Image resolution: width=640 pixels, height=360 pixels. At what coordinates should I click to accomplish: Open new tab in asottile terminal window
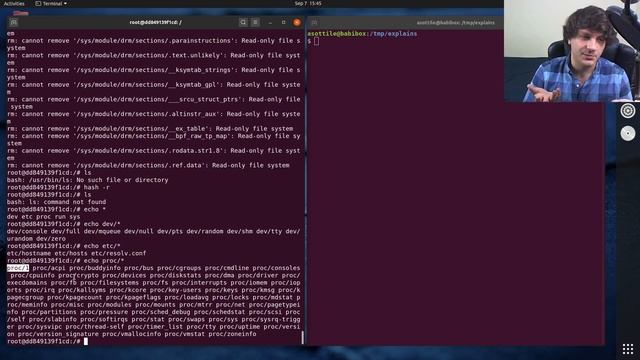tap(314, 22)
